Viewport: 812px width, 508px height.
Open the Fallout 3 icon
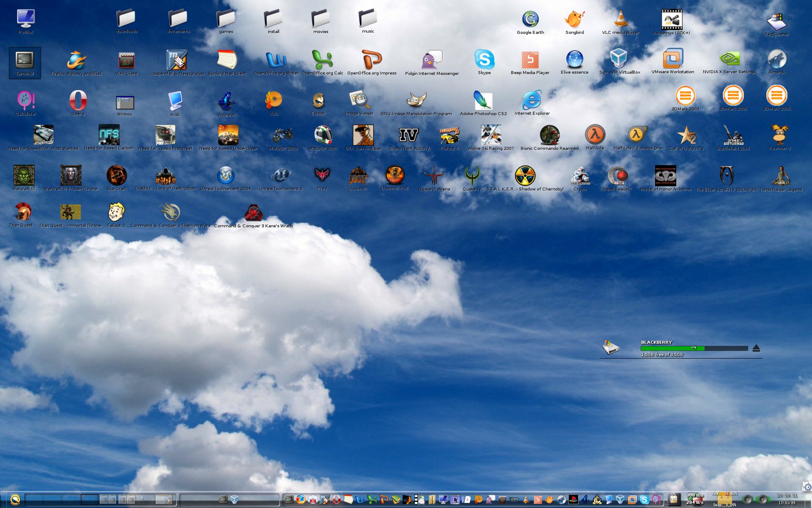[x=116, y=215]
